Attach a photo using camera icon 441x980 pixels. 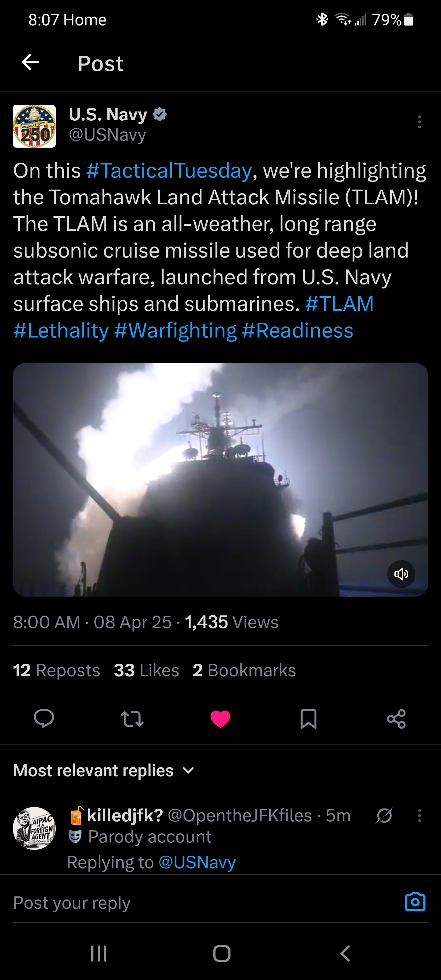(x=415, y=902)
